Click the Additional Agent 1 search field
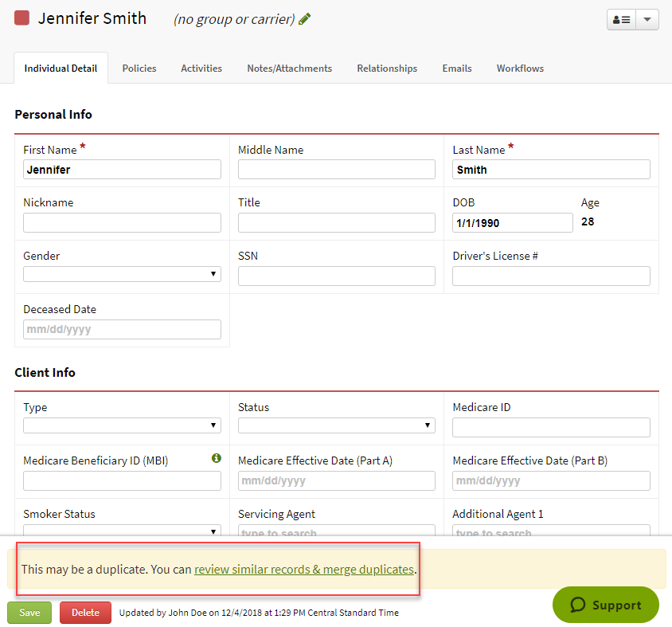Screen dimensions: 672x627 pos(551,531)
